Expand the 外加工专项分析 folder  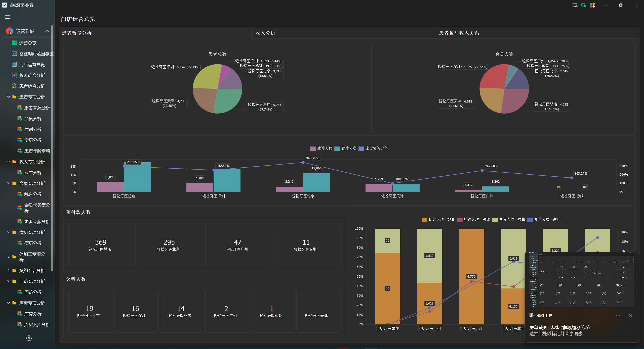pyautogui.click(x=9, y=257)
